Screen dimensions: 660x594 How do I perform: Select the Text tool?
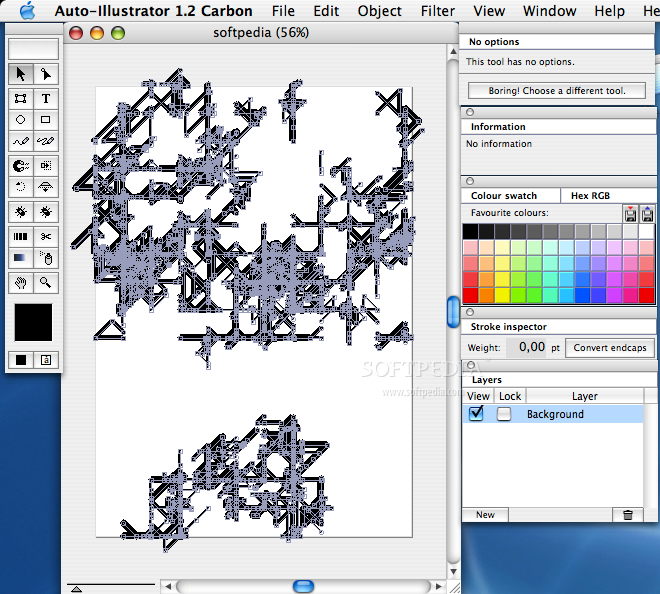46,98
